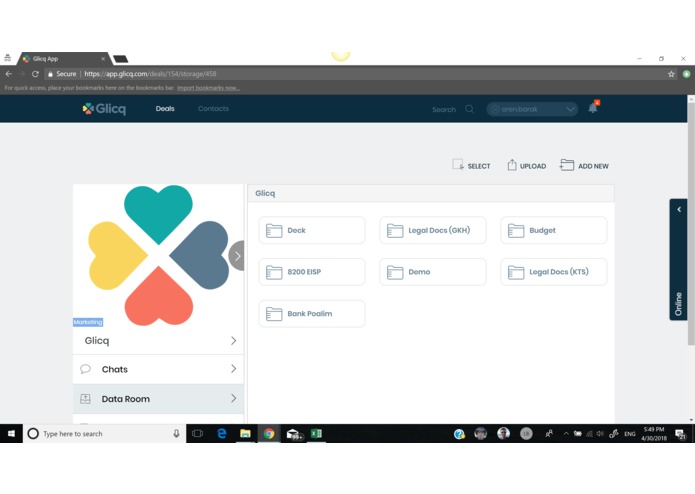Open the Demo folder
Viewport: 695px width, 494px height.
pos(433,272)
